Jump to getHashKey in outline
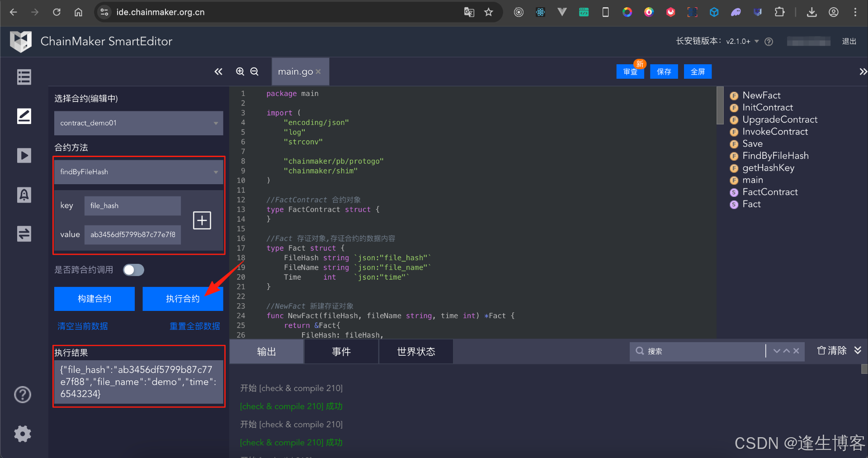The height and width of the screenshot is (458, 868). point(768,168)
